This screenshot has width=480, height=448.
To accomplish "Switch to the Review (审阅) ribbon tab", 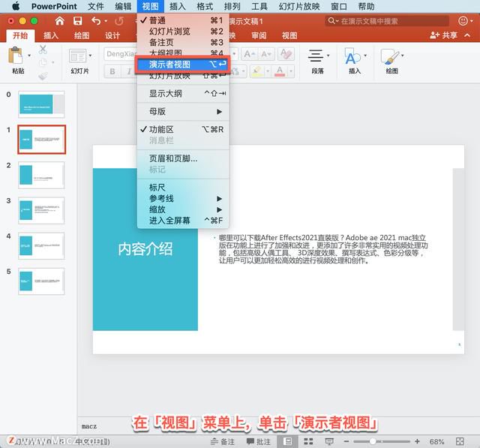I will [x=259, y=35].
